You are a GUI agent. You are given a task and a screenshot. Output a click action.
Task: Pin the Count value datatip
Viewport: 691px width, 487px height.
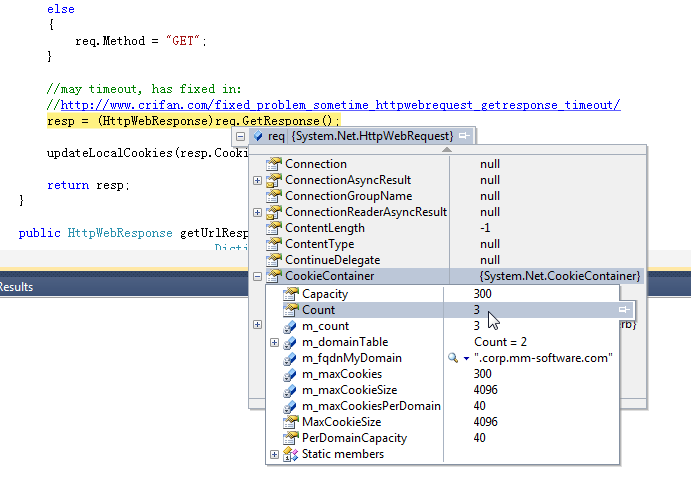624,310
